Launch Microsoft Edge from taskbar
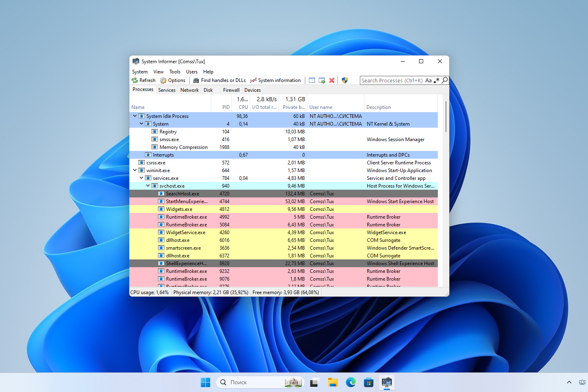Viewport: 588px width, 392px height. [x=351, y=382]
